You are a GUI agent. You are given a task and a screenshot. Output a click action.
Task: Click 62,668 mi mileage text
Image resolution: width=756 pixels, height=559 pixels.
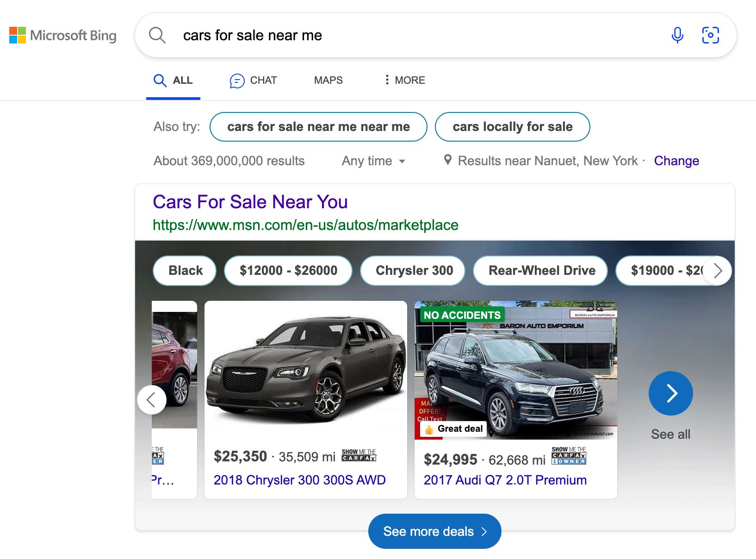click(x=517, y=460)
